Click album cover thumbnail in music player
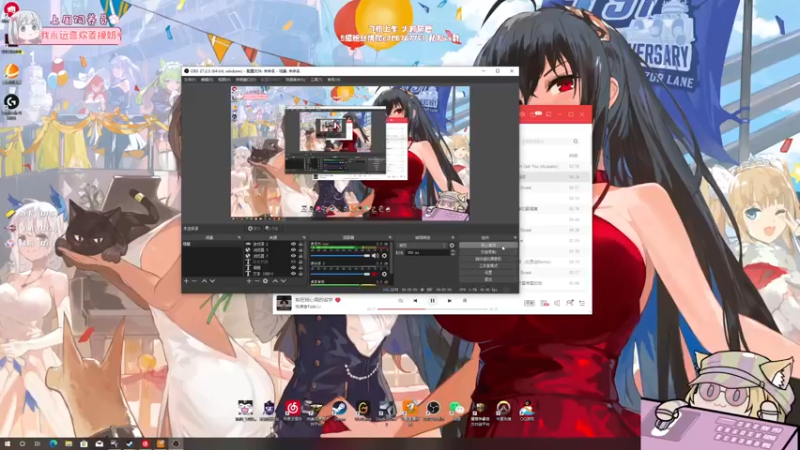 coord(284,303)
